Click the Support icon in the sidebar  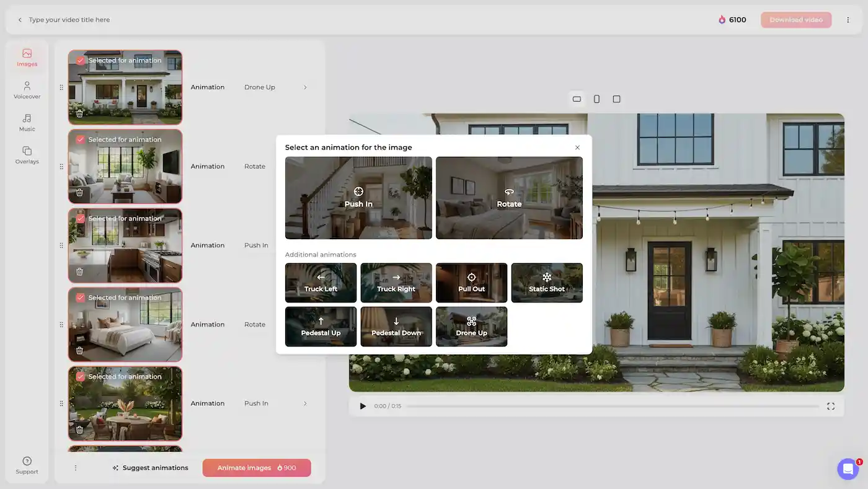pyautogui.click(x=27, y=465)
